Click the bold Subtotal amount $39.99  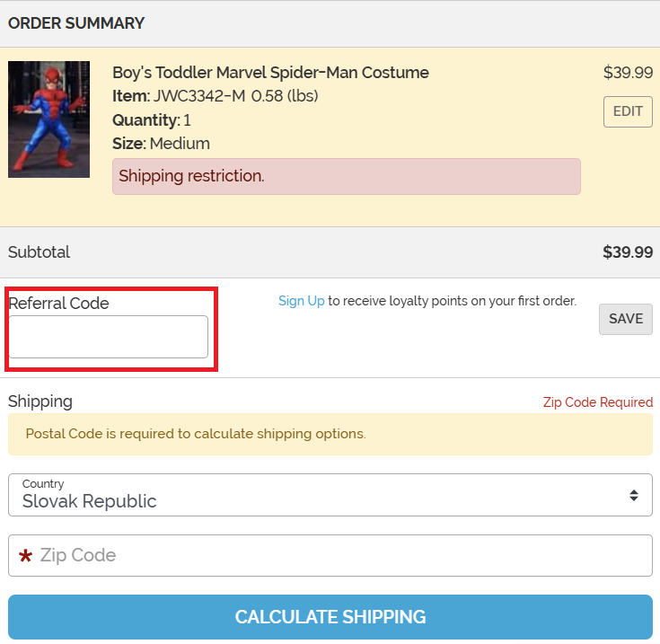point(627,252)
